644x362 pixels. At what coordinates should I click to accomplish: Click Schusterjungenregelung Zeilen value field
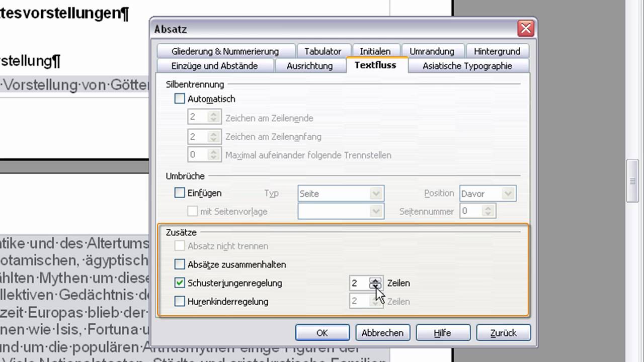(x=366, y=283)
